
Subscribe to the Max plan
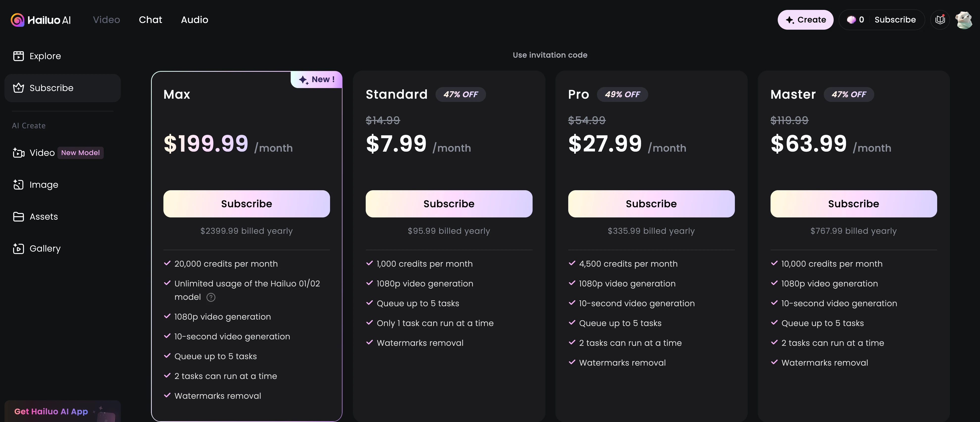click(247, 204)
